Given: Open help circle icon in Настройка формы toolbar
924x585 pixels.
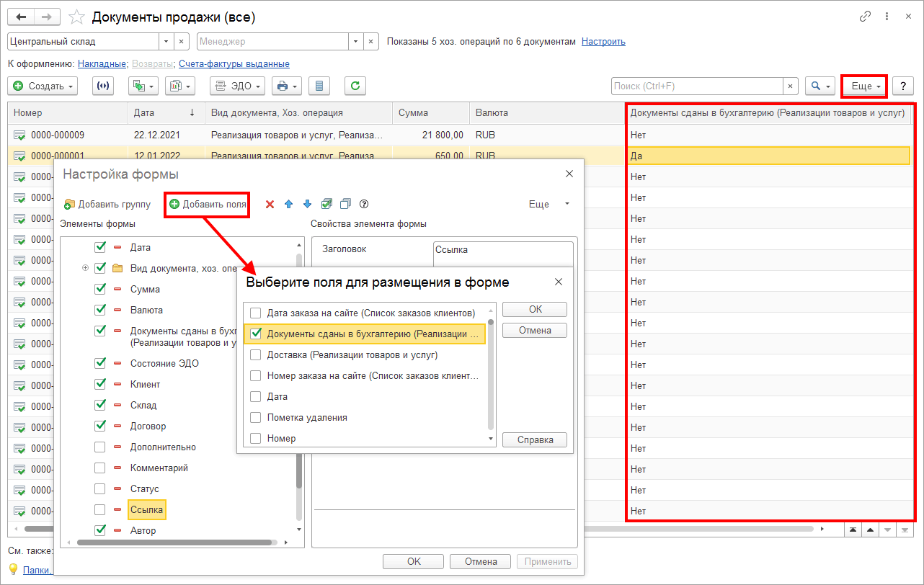Looking at the screenshot, I should click(x=364, y=204).
